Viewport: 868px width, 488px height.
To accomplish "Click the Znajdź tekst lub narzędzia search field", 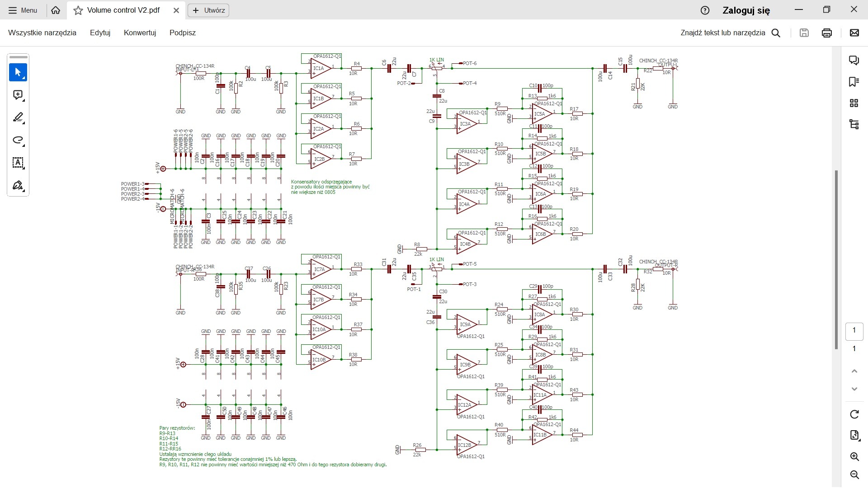I will click(x=723, y=33).
